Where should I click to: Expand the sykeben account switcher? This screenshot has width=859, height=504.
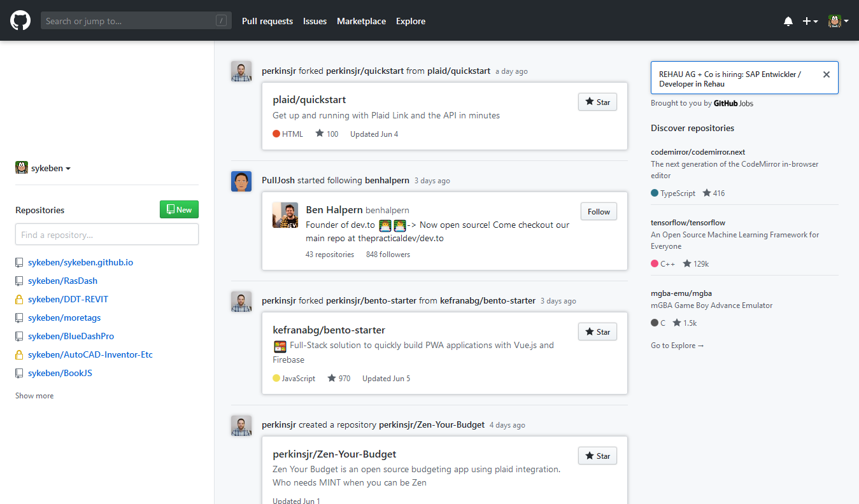(43, 168)
